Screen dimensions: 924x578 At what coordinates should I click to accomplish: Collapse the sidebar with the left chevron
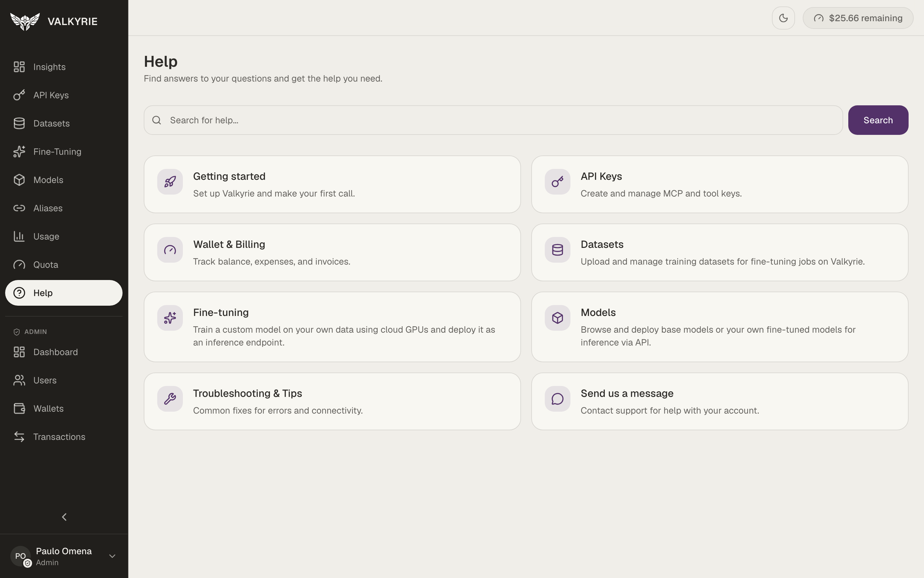64,517
